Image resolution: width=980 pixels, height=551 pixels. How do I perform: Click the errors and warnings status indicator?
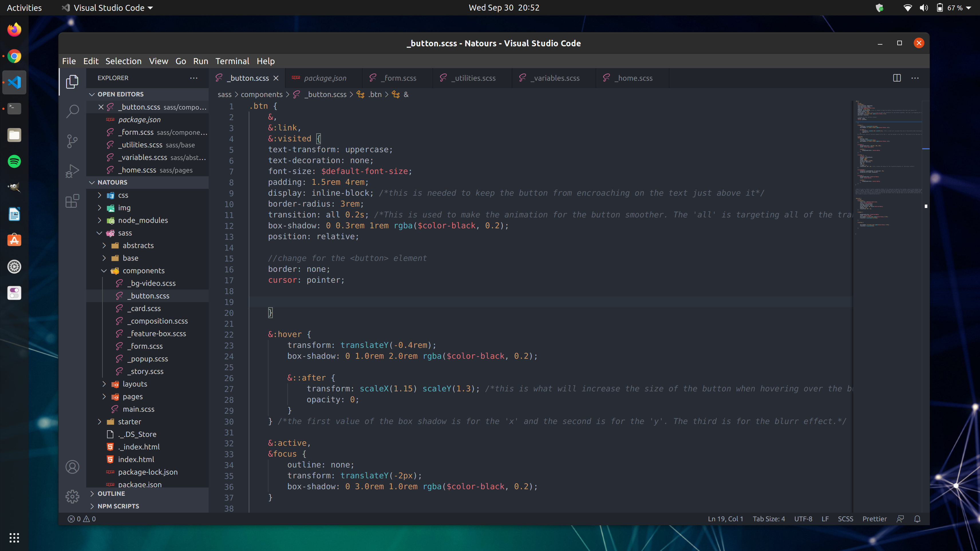(81, 519)
